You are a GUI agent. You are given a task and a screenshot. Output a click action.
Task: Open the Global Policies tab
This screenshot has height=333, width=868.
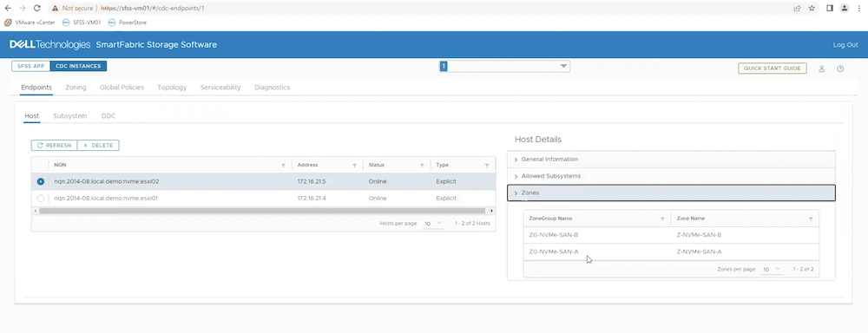[x=122, y=88]
